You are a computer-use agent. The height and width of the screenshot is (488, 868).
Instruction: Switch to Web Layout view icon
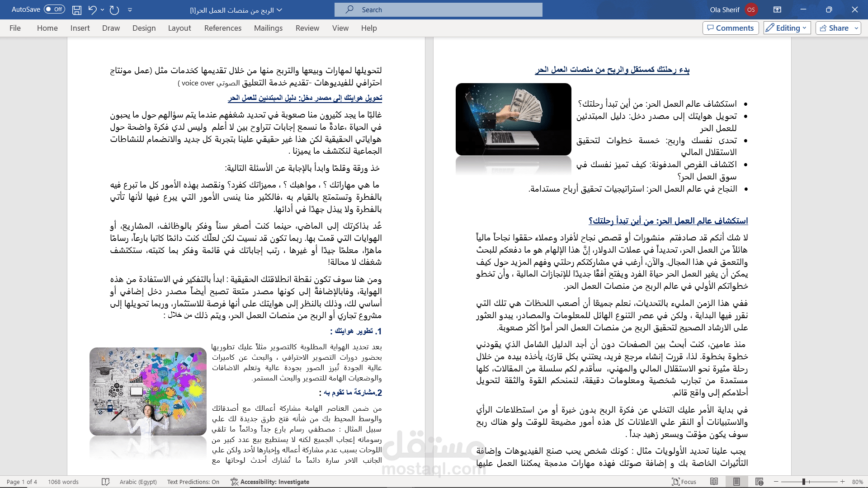tap(759, 482)
